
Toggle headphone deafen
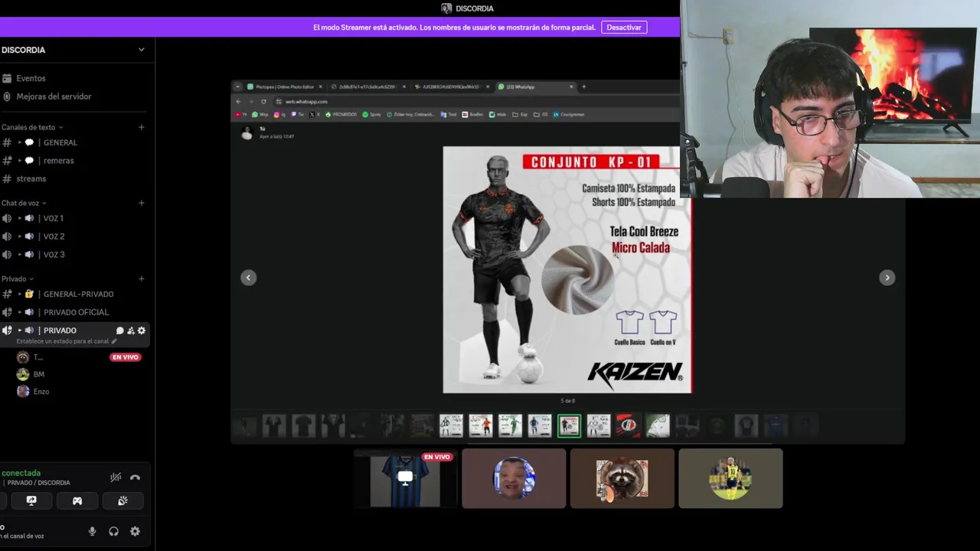pos(113,531)
